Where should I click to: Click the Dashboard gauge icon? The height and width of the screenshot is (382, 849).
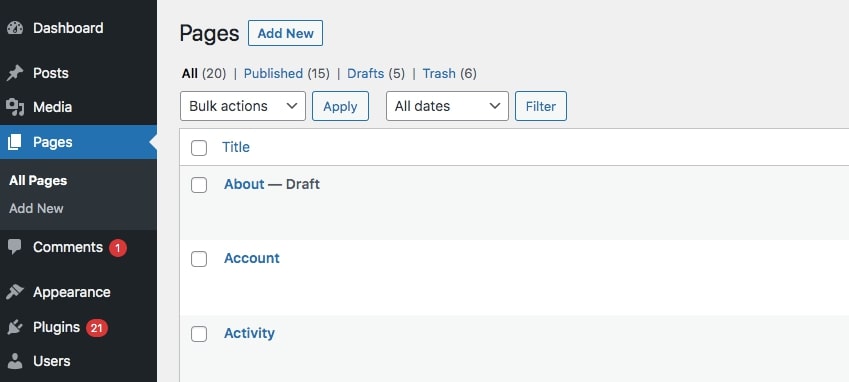tap(15, 28)
